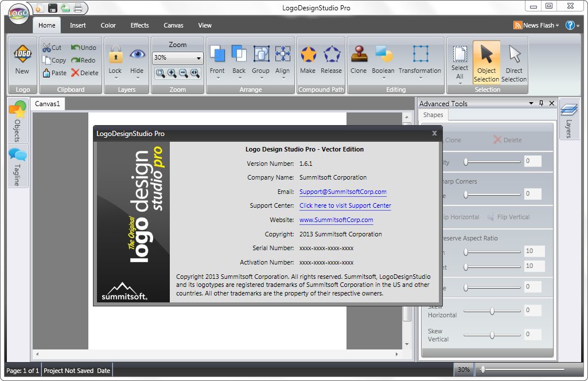Activate Direct Selection tool
This screenshot has height=381, width=588.
(x=514, y=62)
